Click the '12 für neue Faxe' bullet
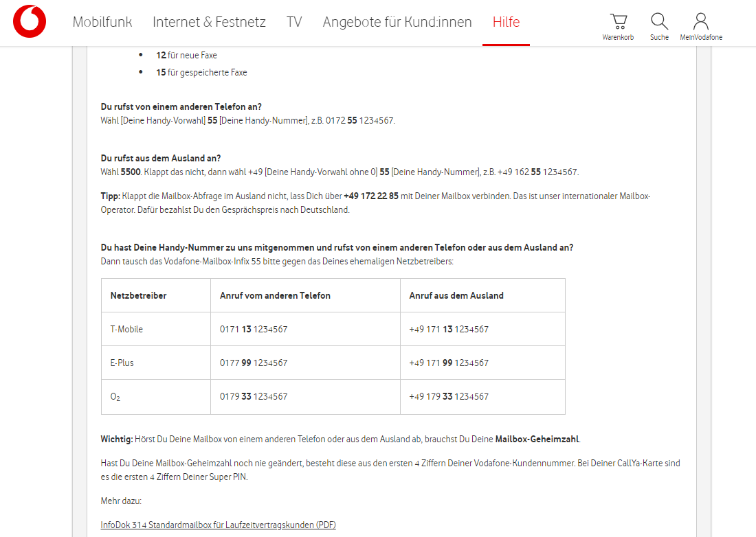Image resolution: width=756 pixels, height=537 pixels. [186, 56]
